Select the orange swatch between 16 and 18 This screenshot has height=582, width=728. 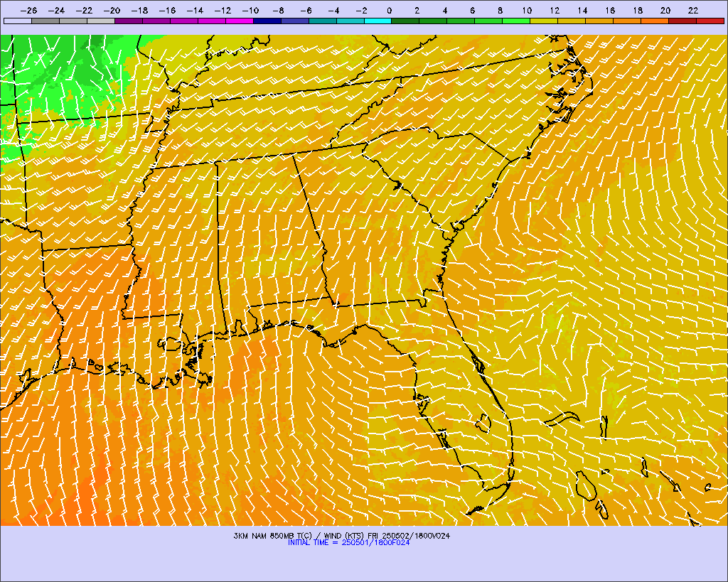627,21
